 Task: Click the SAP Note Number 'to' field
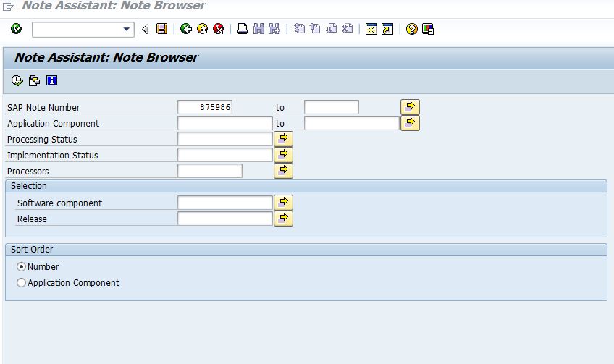(x=332, y=107)
